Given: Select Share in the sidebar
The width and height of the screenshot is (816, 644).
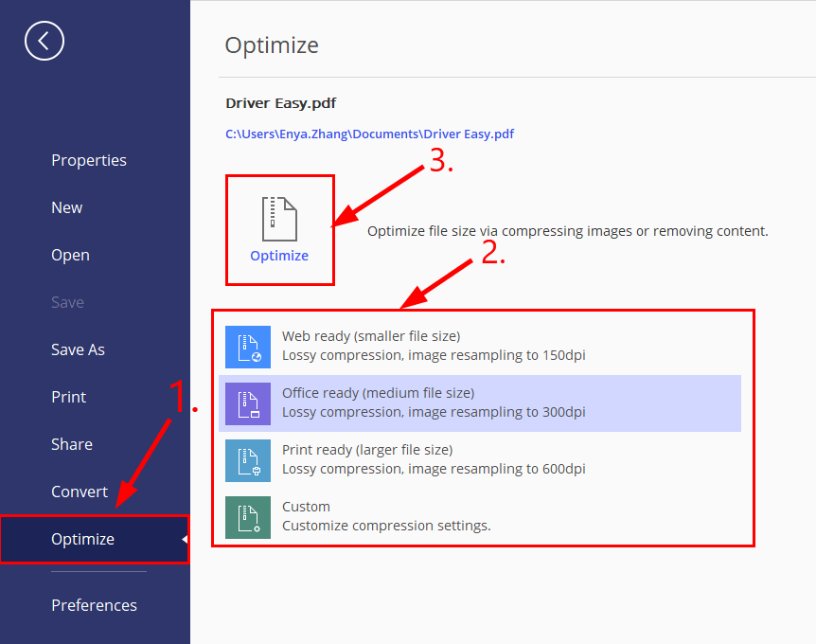Looking at the screenshot, I should click(x=71, y=444).
